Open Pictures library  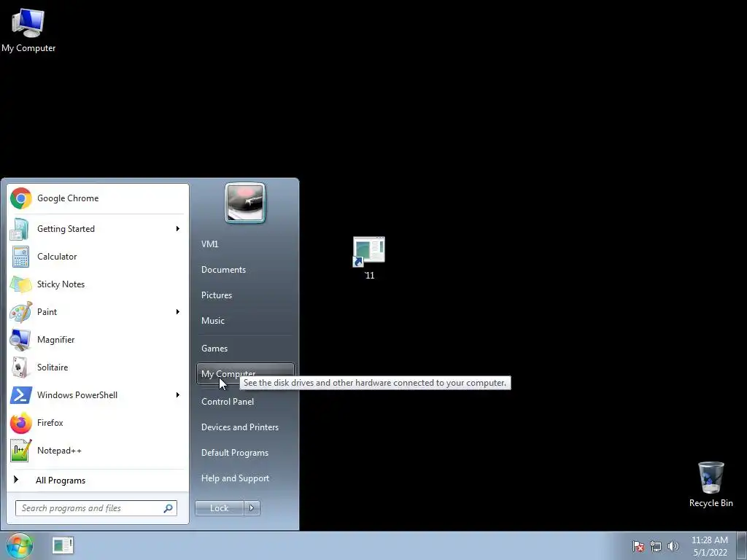point(245,295)
